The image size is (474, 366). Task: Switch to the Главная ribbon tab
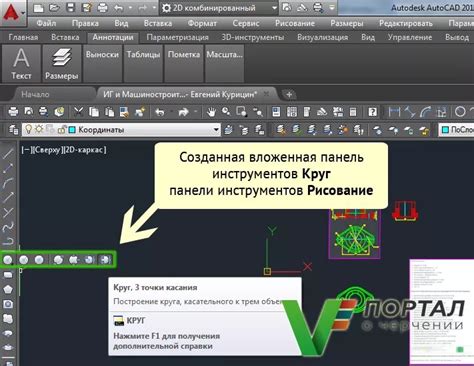click(x=23, y=37)
